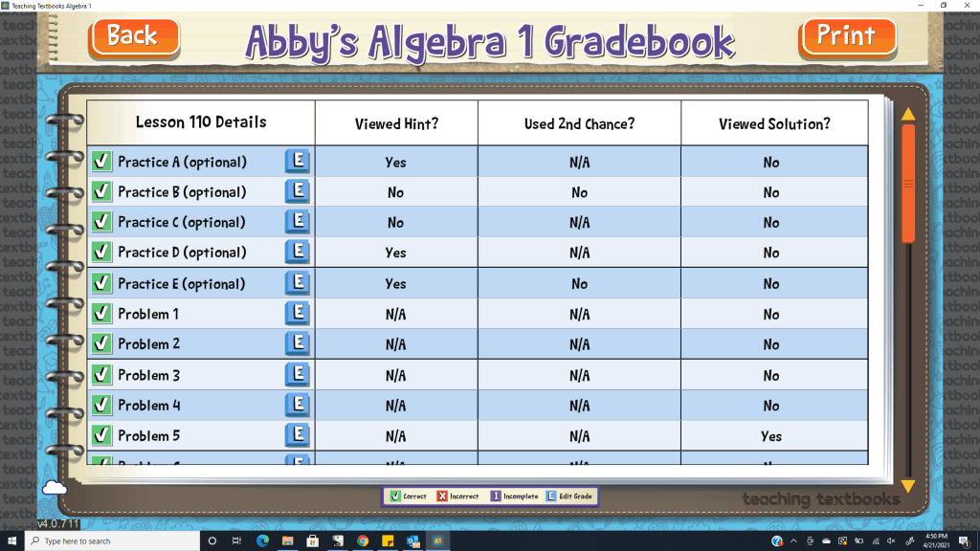The width and height of the screenshot is (980, 551).
Task: Edit grade for Problem 1
Action: (x=298, y=313)
